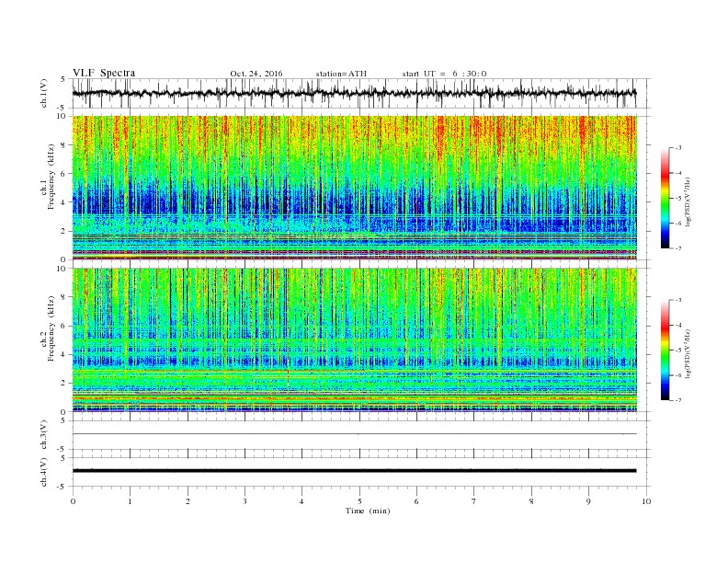
Task: Select the "ch.4(V)" axis label
Action: click(44, 473)
